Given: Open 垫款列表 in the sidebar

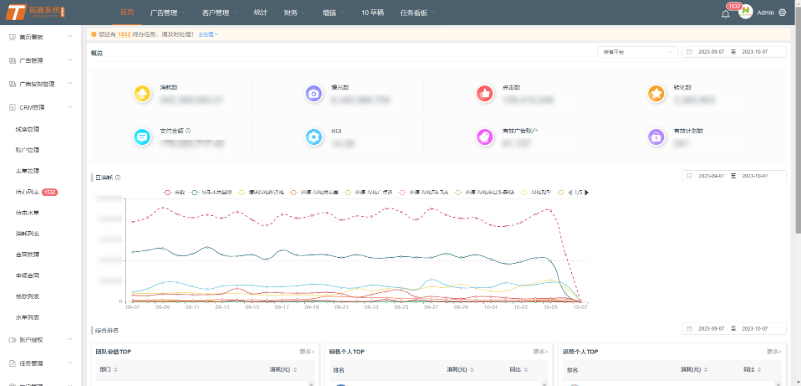Looking at the screenshot, I should tap(28, 296).
